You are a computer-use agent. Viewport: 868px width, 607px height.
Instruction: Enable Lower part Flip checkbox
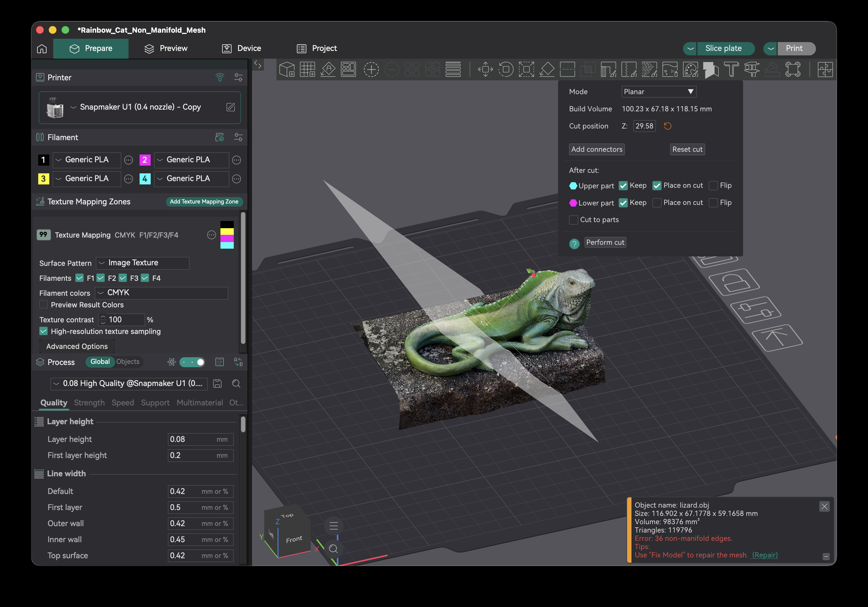713,203
